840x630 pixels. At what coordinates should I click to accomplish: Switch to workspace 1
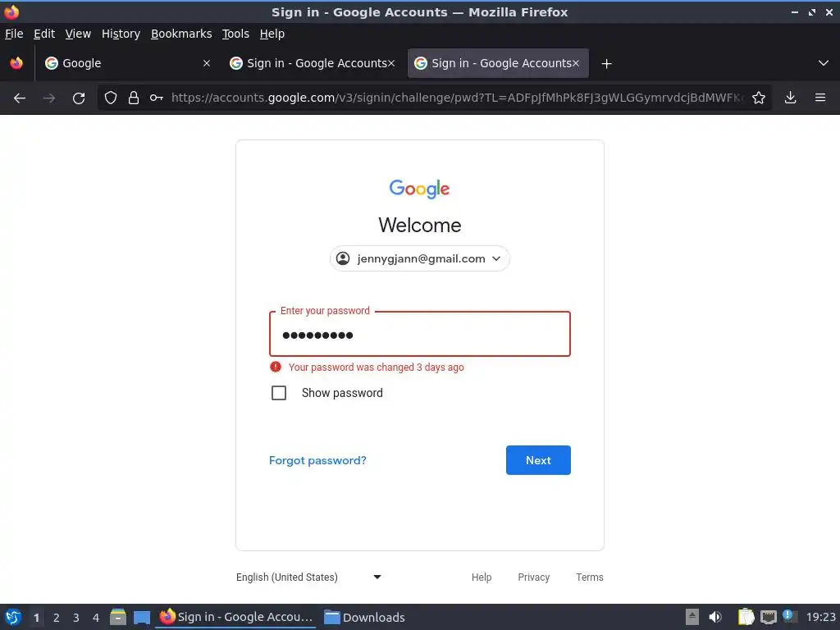[36, 618]
